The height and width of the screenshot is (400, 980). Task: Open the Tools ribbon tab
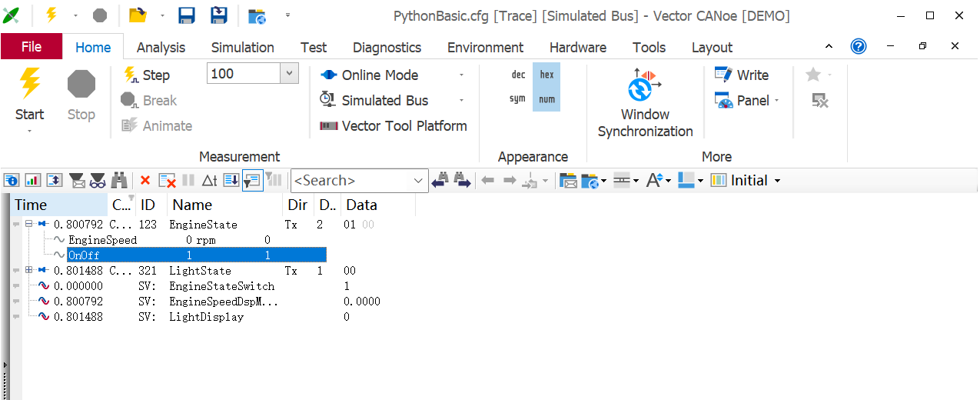pyautogui.click(x=649, y=47)
